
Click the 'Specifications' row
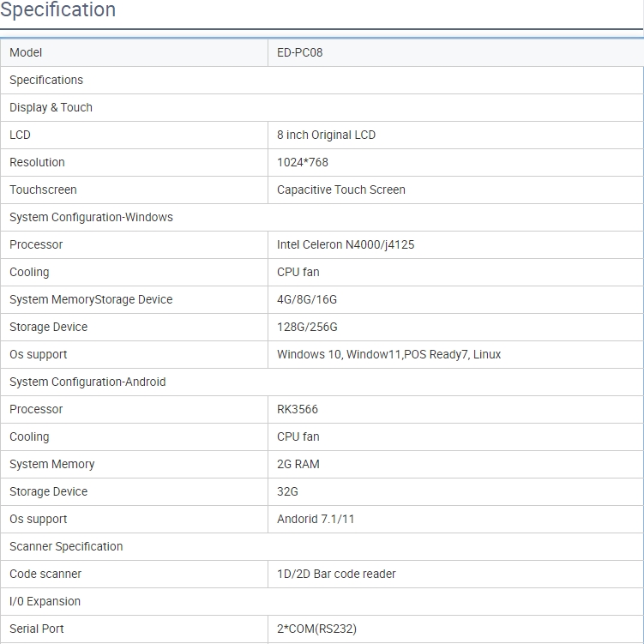coord(322,80)
